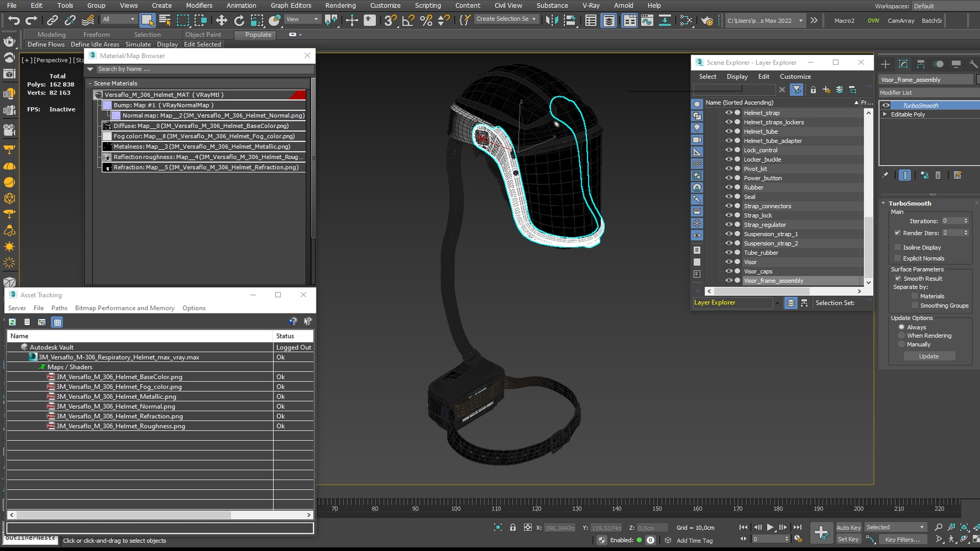Open the Hierarchy command panel tab
Screen dimensions: 980x551
[921, 64]
